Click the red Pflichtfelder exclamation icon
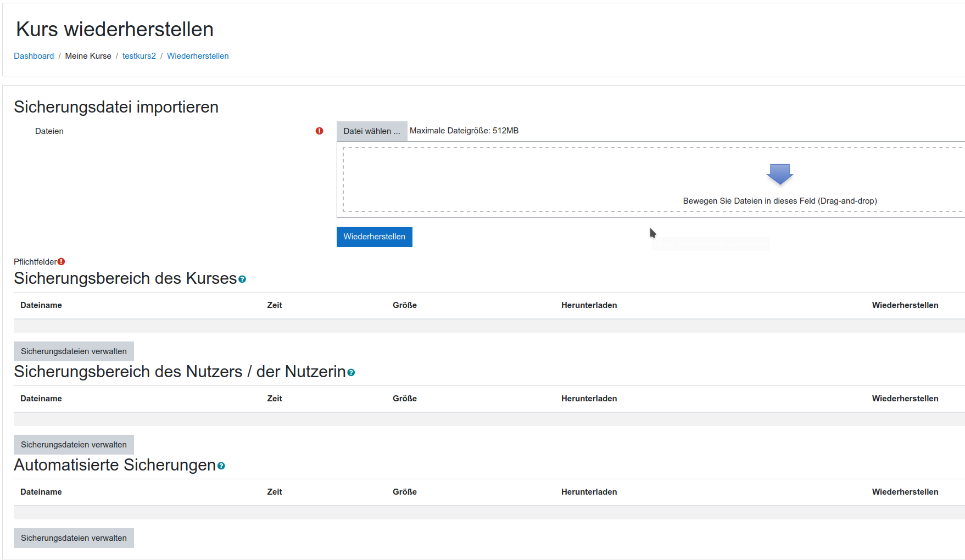The width and height of the screenshot is (965, 560). click(x=62, y=262)
